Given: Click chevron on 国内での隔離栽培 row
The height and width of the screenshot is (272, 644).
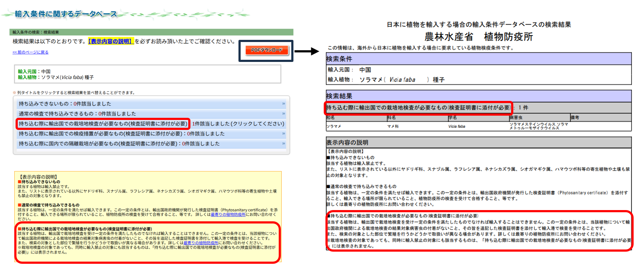Looking at the screenshot, I should coord(283,144).
